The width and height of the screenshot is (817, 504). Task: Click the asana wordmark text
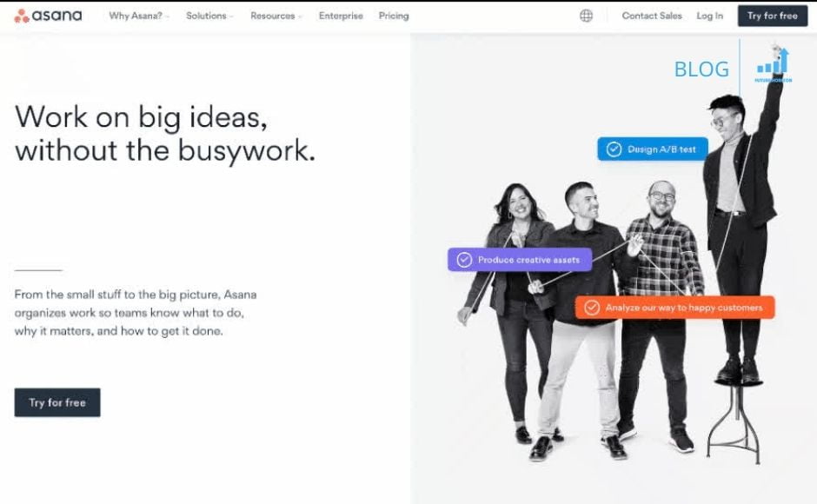click(56, 16)
